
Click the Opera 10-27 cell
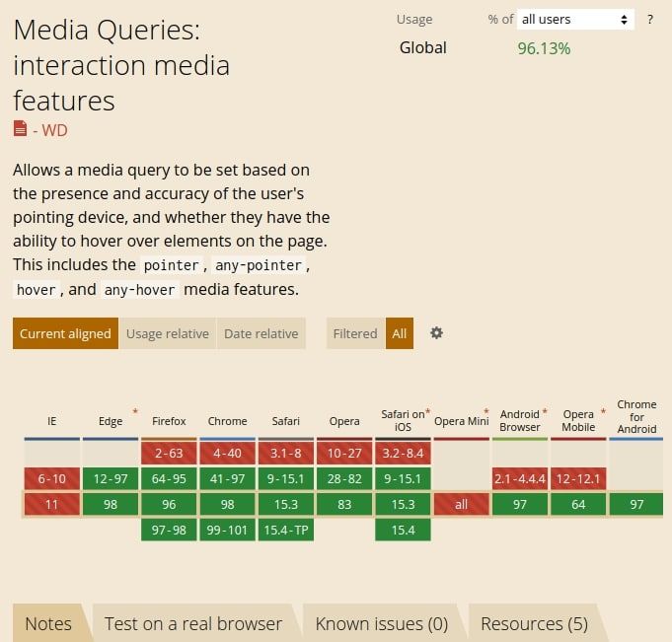(344, 453)
